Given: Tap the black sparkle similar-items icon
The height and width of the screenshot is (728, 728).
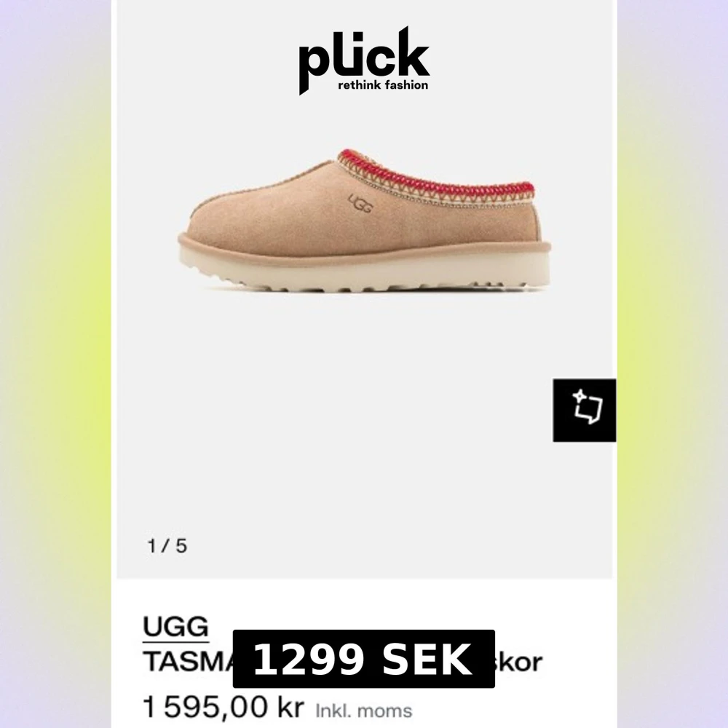Looking at the screenshot, I should click(x=584, y=410).
